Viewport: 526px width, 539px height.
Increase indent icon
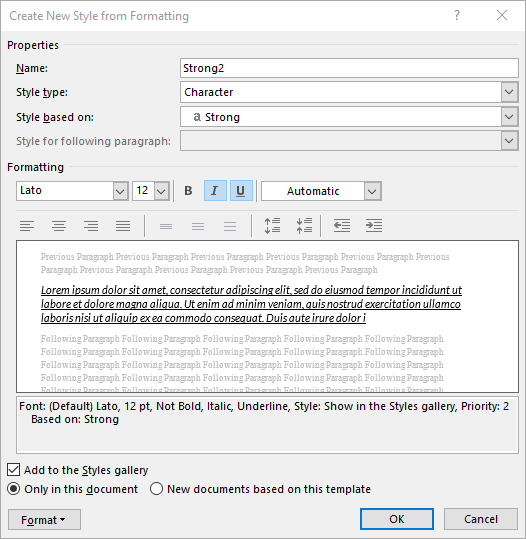(374, 226)
